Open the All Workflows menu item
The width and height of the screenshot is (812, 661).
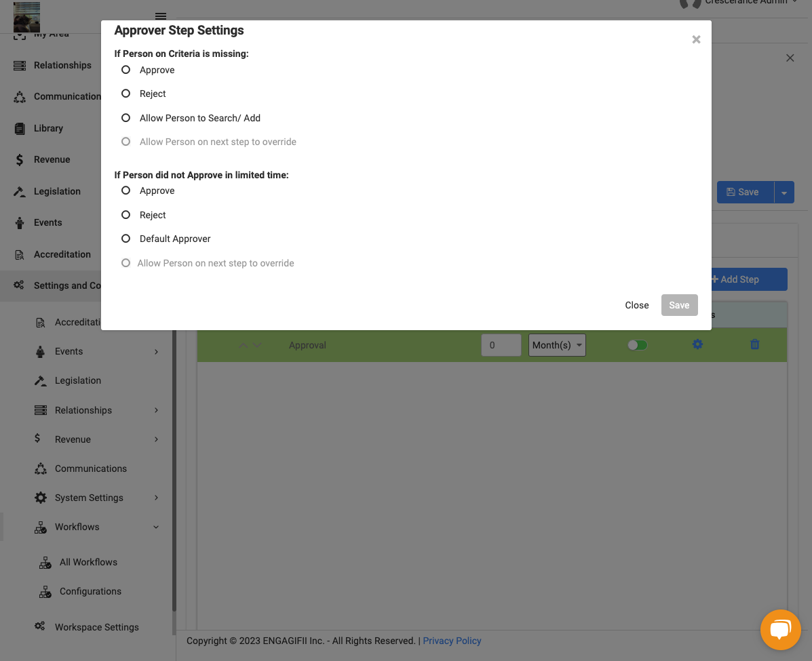[88, 562]
